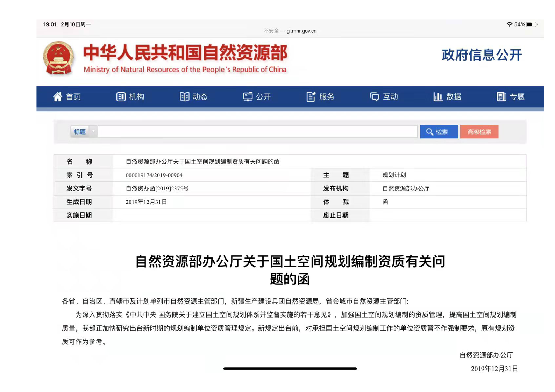Open the 标题 search field dropdown
The image size is (555, 392).
(84, 132)
